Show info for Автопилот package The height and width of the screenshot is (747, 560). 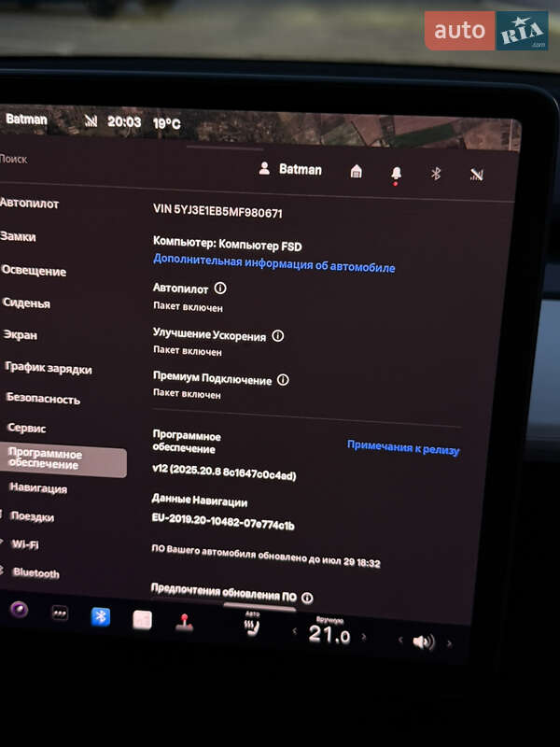click(220, 288)
